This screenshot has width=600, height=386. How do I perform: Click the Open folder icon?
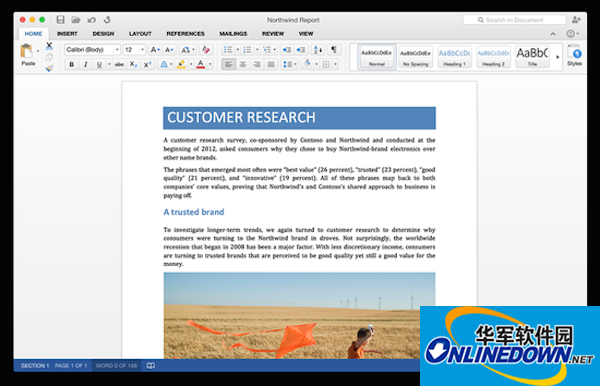(75, 20)
